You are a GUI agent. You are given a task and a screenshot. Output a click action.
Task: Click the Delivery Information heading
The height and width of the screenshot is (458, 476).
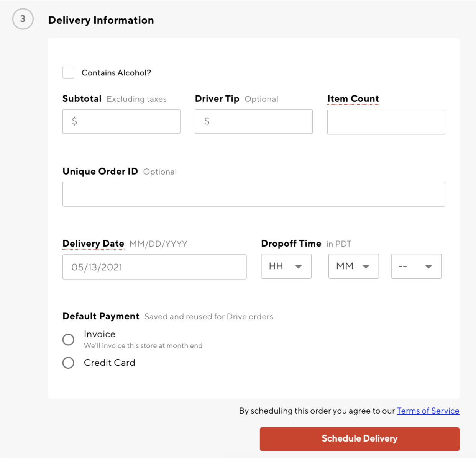101,20
